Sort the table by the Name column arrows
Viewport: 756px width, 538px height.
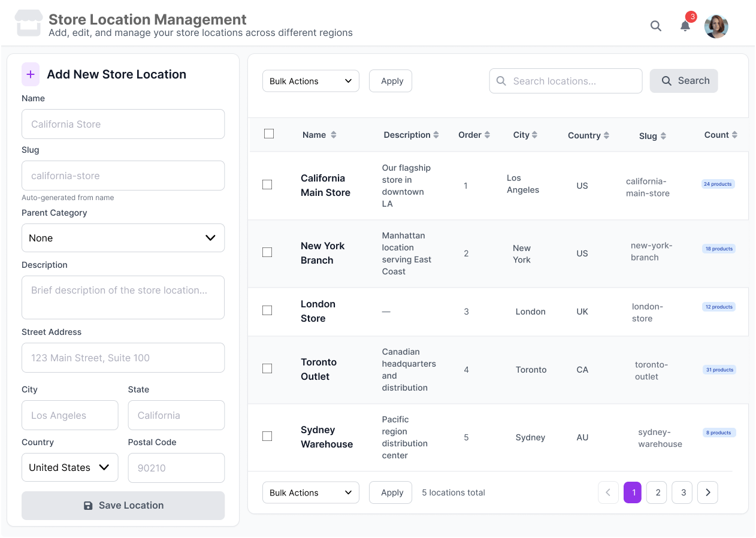tap(333, 134)
